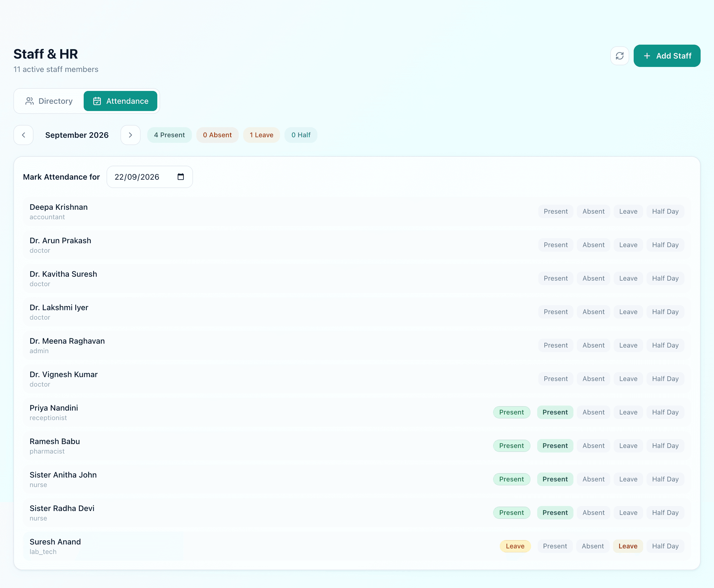Click Suresh Anand's selected Leave button
Screen dimensions: 714x588
click(628, 546)
